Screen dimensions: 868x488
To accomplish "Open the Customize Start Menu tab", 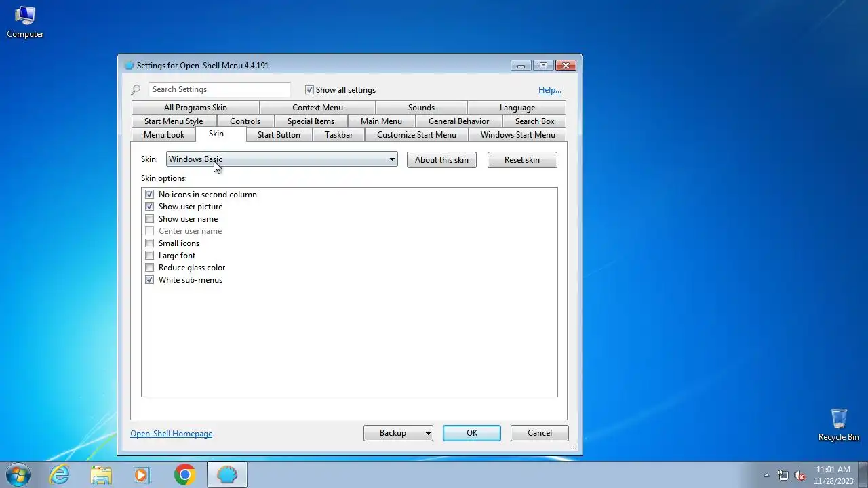I will 416,135.
